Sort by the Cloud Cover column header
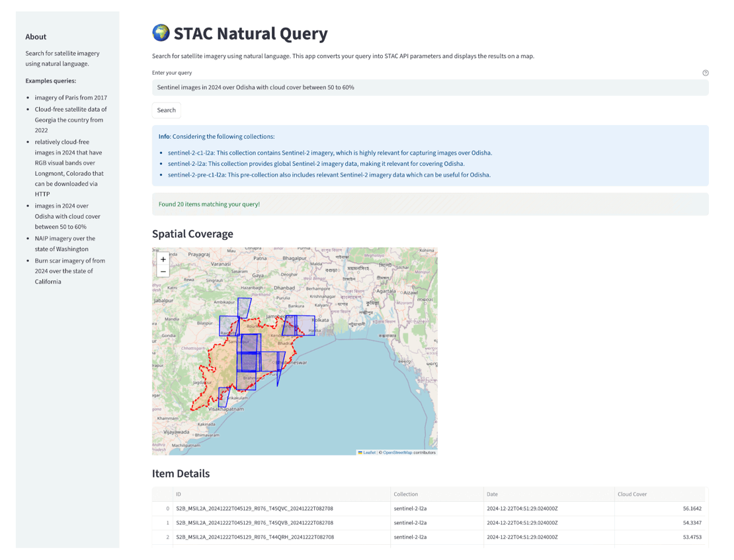This screenshot has width=734, height=560. click(632, 494)
